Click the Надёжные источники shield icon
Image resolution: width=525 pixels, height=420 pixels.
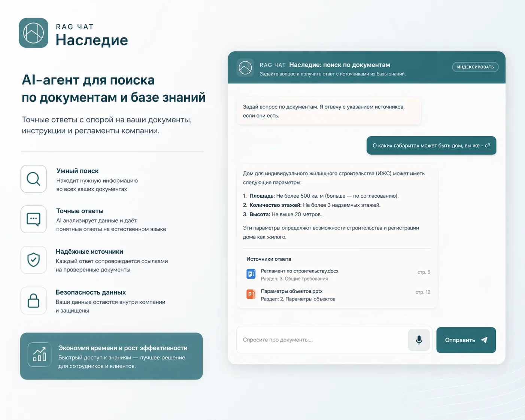pyautogui.click(x=34, y=260)
